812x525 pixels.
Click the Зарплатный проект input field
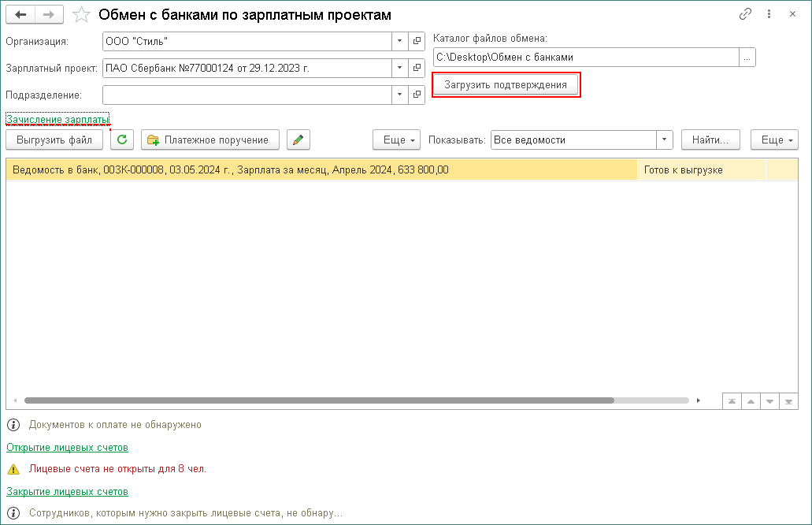coord(247,68)
